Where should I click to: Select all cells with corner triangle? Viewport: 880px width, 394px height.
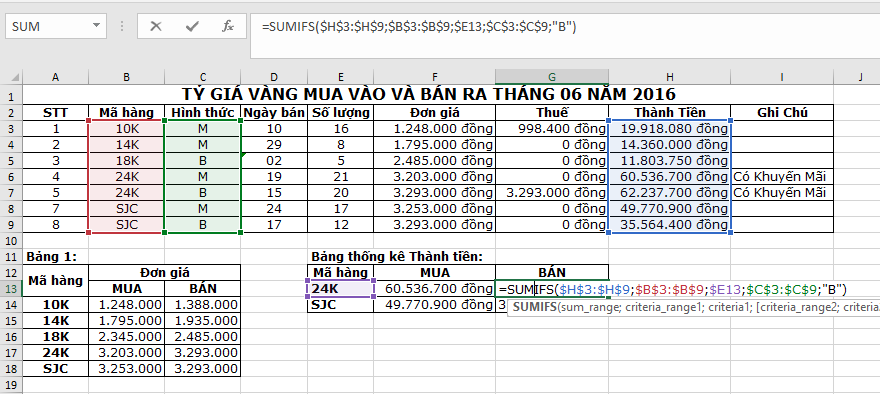[11, 77]
